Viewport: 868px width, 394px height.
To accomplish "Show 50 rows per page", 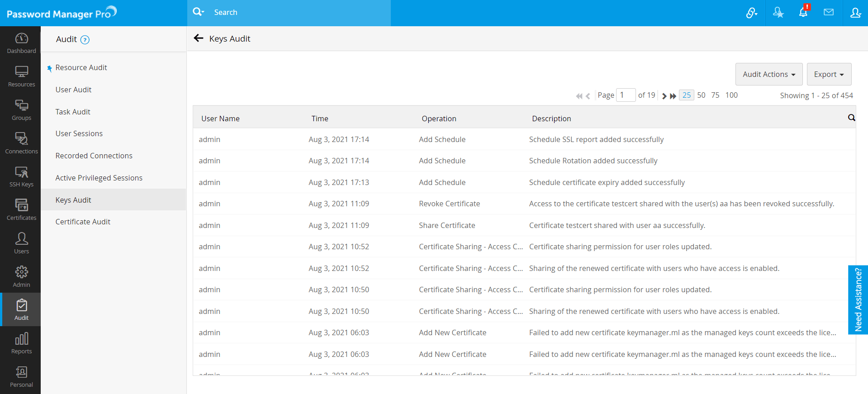I will coord(701,95).
